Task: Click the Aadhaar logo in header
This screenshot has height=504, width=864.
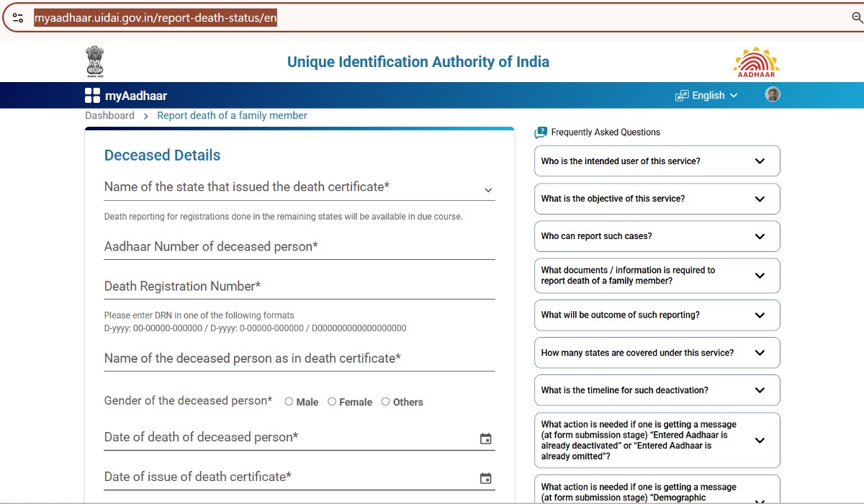Action: point(756,63)
